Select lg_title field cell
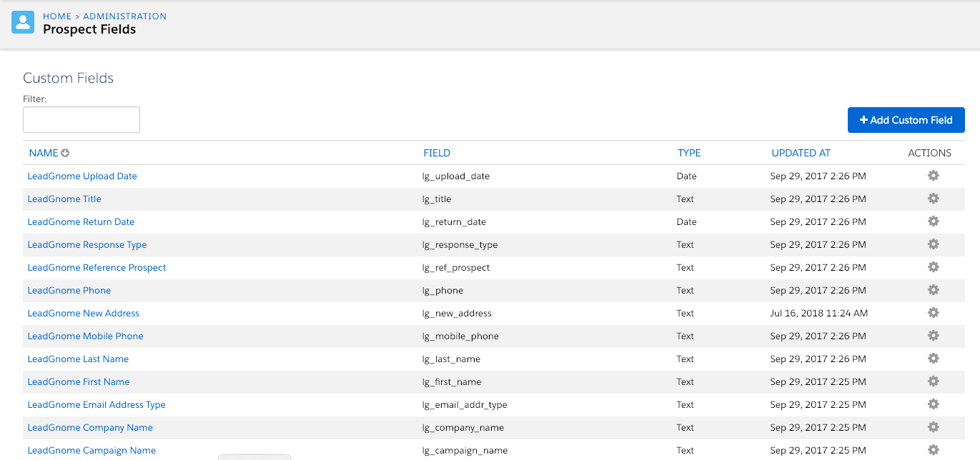The width and height of the screenshot is (980, 460). (x=437, y=199)
